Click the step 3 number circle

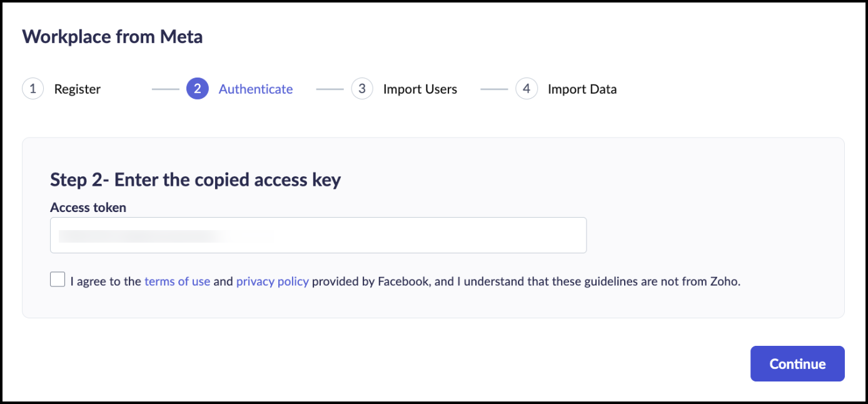tap(362, 89)
